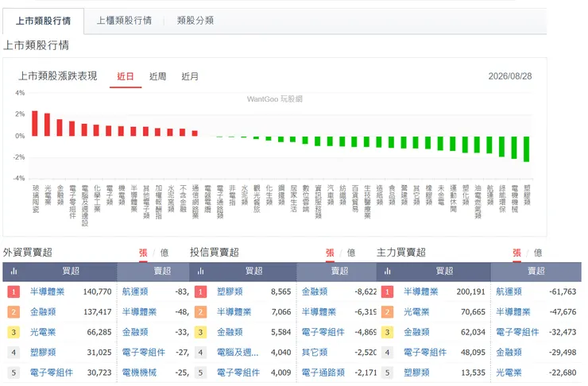Open 航運類 link in 主力 賣超 list
The image size is (588, 386).
point(509,291)
